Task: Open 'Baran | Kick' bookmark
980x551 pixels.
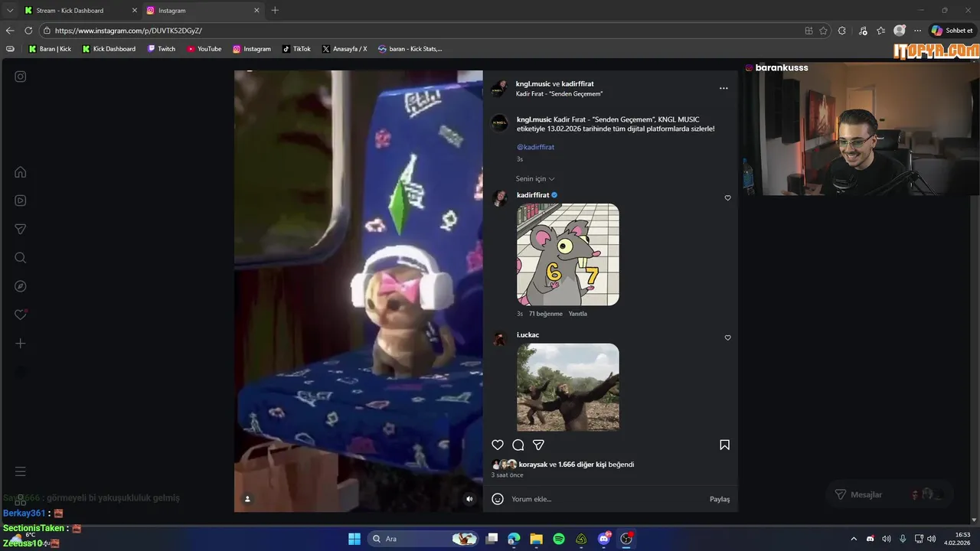Action: coord(50,49)
